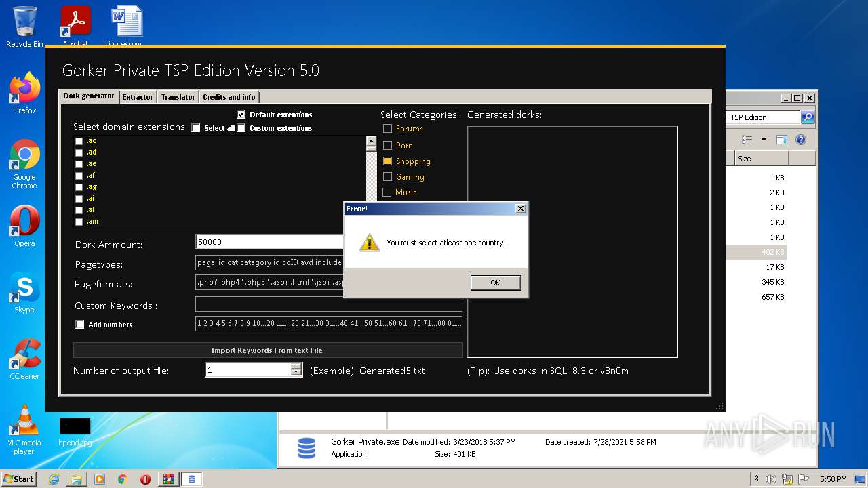
Task: Decrease the number of output file
Action: (296, 373)
